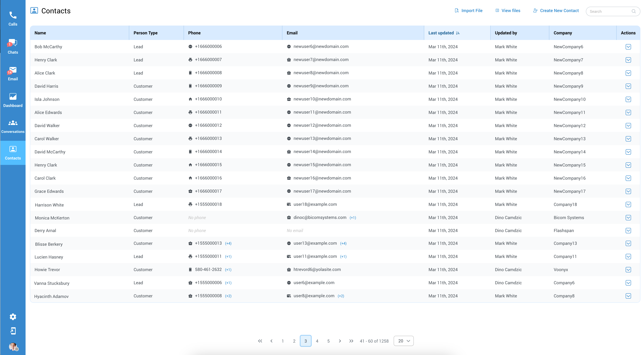Toggle checkbox for Blisse Berkery

628,244
